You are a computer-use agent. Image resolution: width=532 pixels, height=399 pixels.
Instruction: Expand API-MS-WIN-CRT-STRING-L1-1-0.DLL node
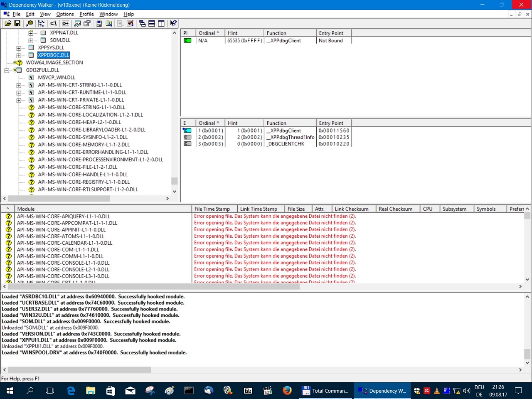click(x=19, y=85)
